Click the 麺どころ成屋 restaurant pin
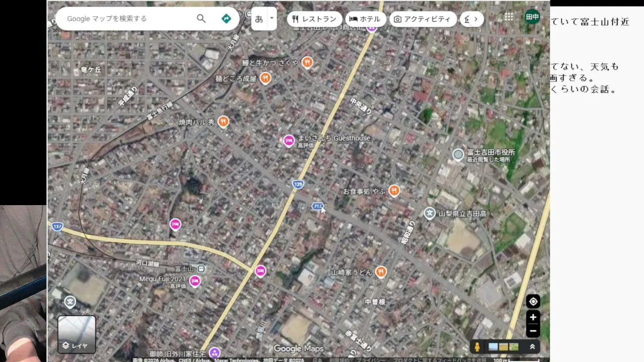Screen dimensions: 644x362 tap(266, 78)
